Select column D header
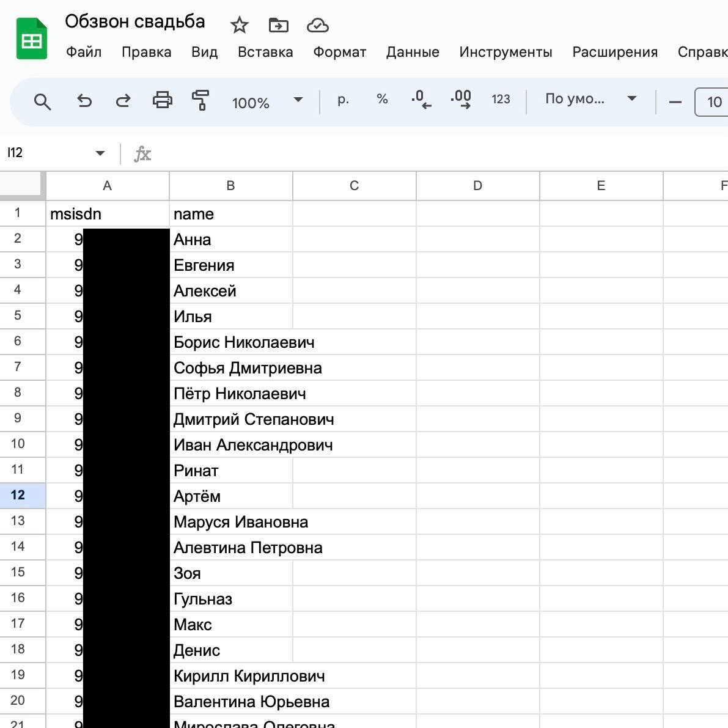The height and width of the screenshot is (728, 728). pos(478,186)
